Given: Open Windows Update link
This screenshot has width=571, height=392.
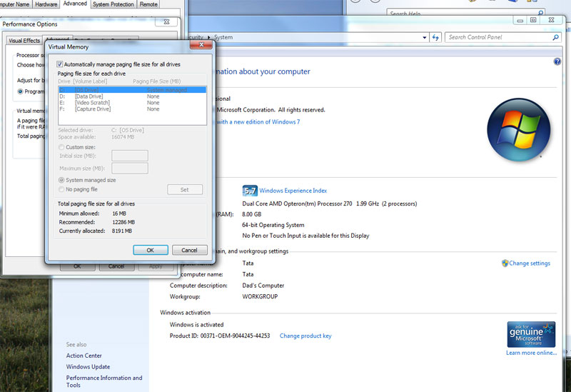Looking at the screenshot, I should pos(88,366).
